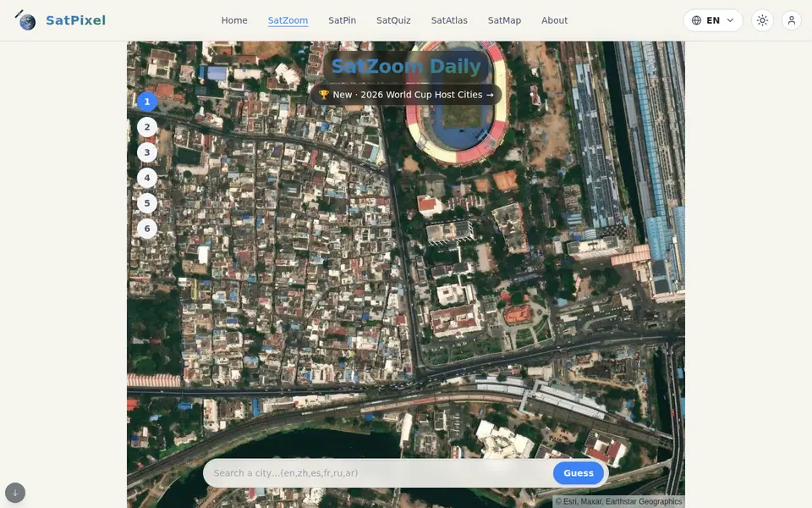Click the SatPixel globe logo icon
The width and height of the screenshot is (812, 508).
point(25,20)
